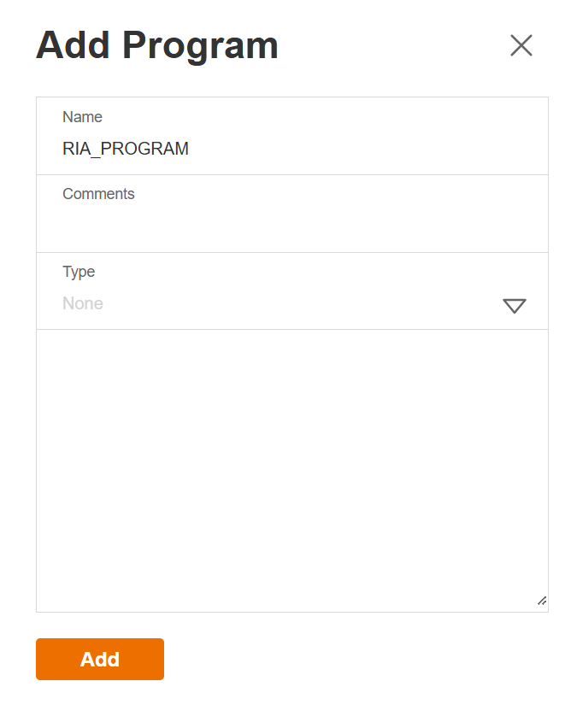This screenshot has width=571, height=728.
Task: Click the empty area below Comments label
Action: (x=291, y=226)
